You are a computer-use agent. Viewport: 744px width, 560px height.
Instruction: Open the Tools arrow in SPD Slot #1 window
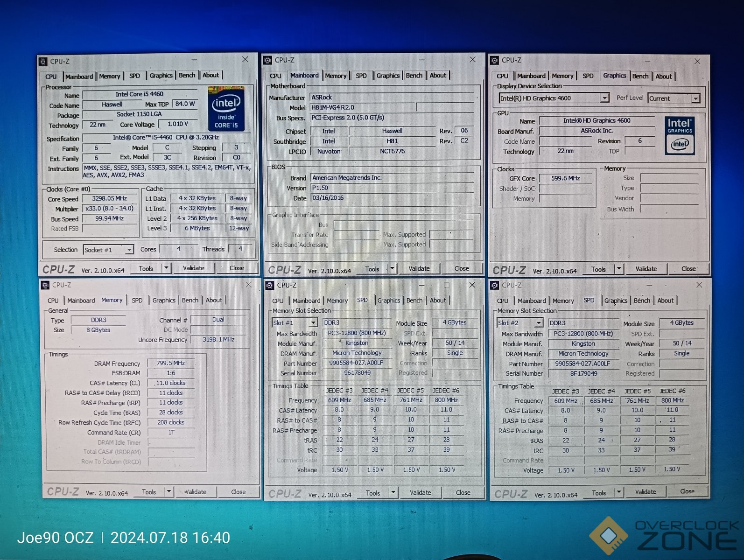(393, 492)
